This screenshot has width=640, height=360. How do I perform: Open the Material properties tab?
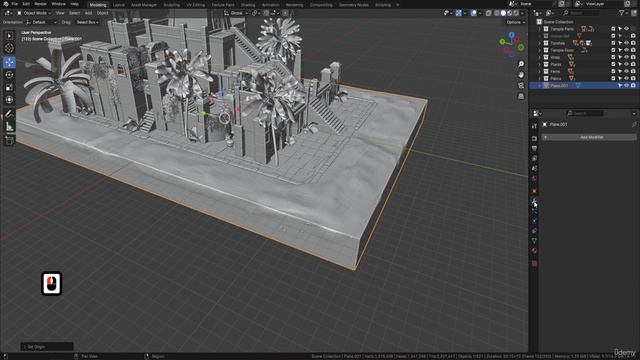tap(534, 251)
